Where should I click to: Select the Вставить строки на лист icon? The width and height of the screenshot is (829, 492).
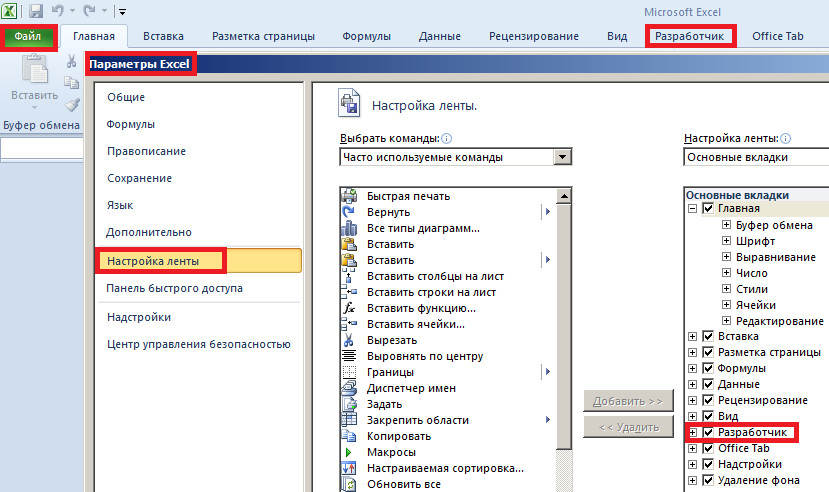[349, 292]
